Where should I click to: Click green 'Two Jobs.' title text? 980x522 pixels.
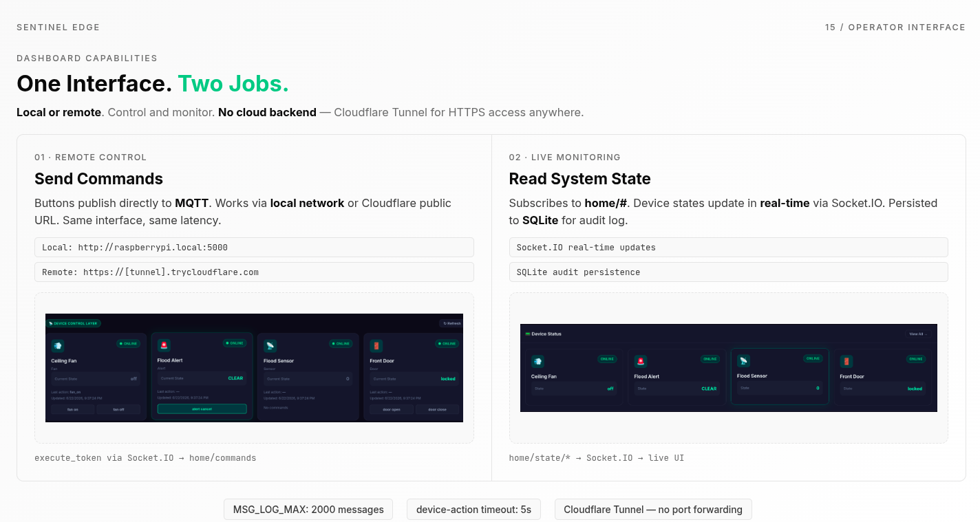233,84
